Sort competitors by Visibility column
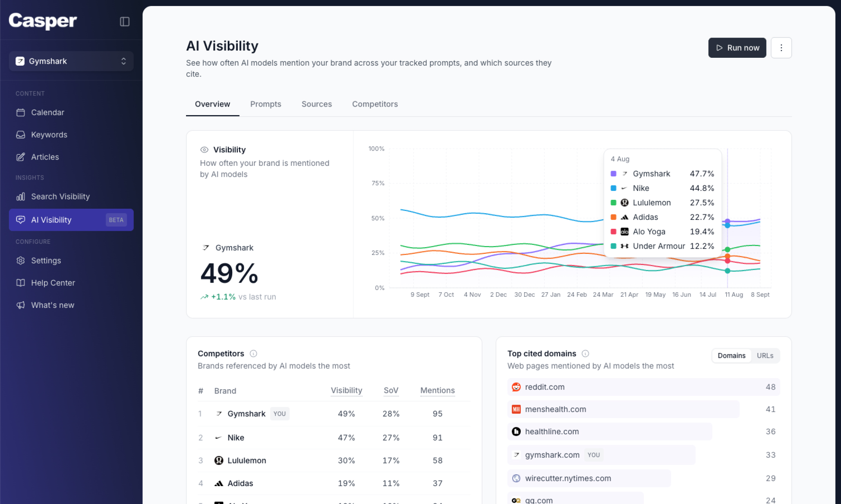Viewport: 841px width, 504px height. point(346,390)
